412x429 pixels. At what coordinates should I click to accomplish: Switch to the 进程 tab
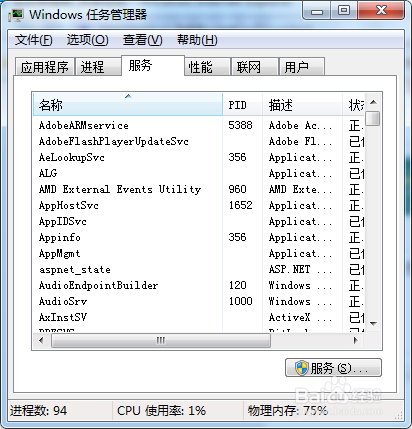pyautogui.click(x=98, y=67)
